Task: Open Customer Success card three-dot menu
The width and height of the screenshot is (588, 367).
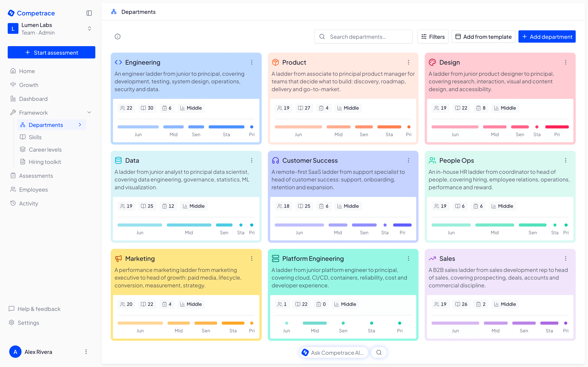Action: click(x=408, y=161)
